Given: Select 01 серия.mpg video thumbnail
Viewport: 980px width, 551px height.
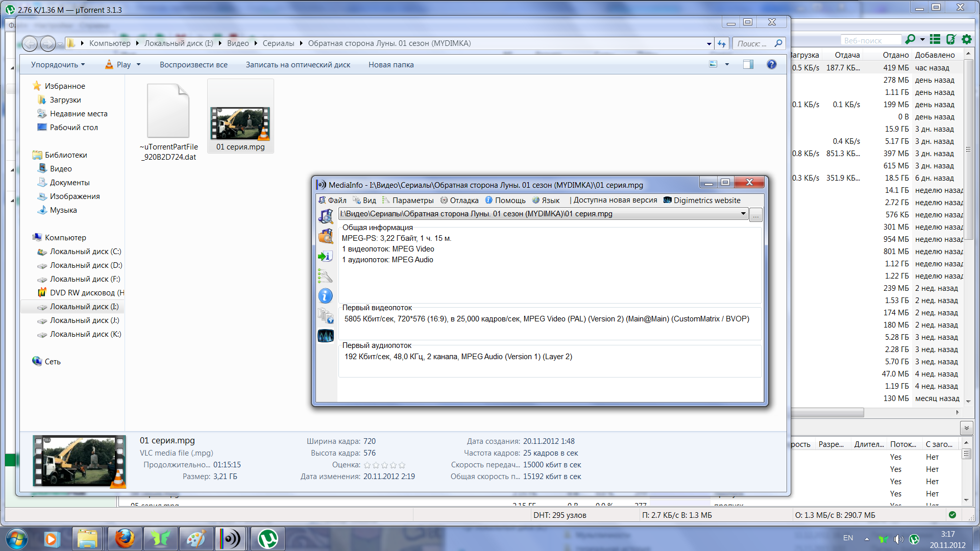Looking at the screenshot, I should pos(240,123).
